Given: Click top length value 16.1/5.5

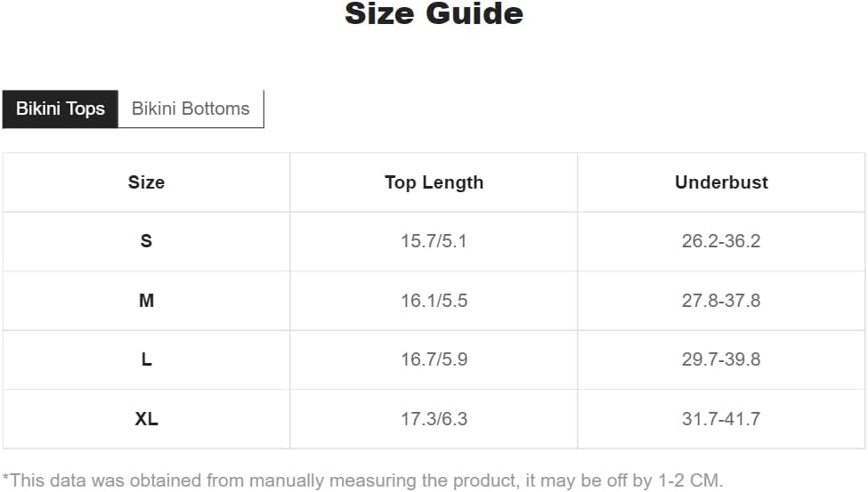Looking at the screenshot, I should [x=434, y=301].
